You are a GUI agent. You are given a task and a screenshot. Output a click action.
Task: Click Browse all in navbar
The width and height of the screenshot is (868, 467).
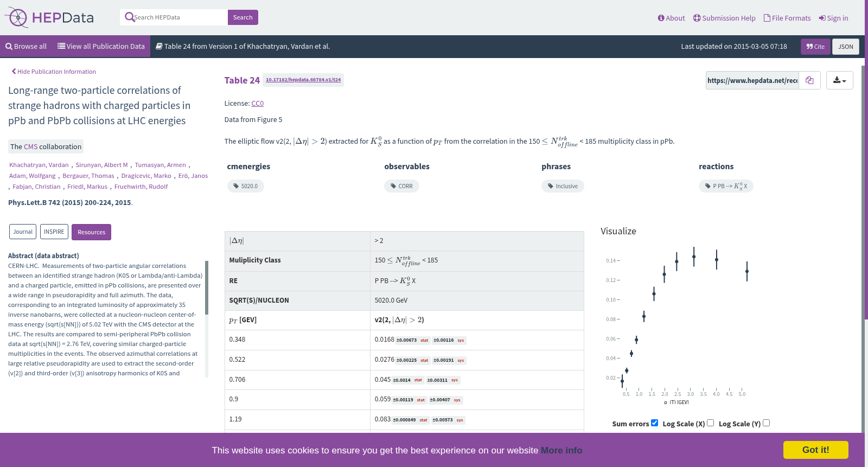point(26,47)
